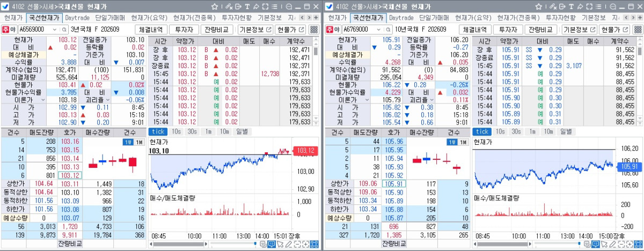Click the zoom-out icon under left chart

pyautogui.click(x=297, y=244)
